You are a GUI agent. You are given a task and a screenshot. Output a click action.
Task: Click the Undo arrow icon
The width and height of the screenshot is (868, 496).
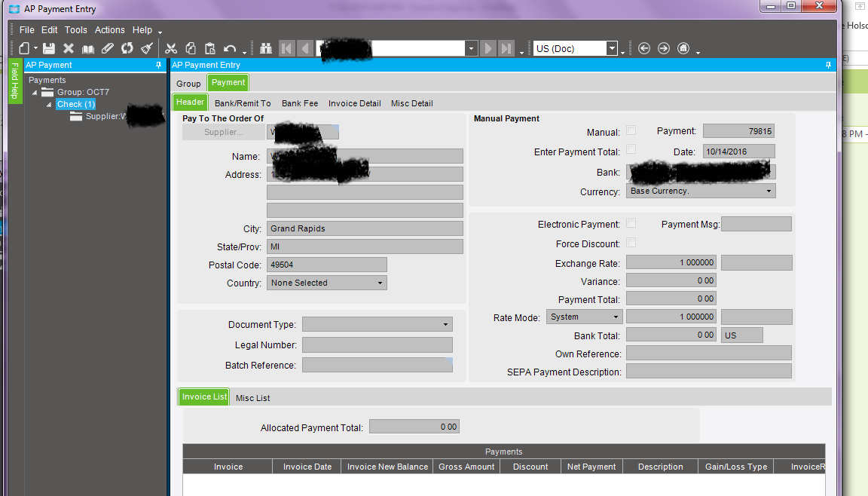(230, 49)
